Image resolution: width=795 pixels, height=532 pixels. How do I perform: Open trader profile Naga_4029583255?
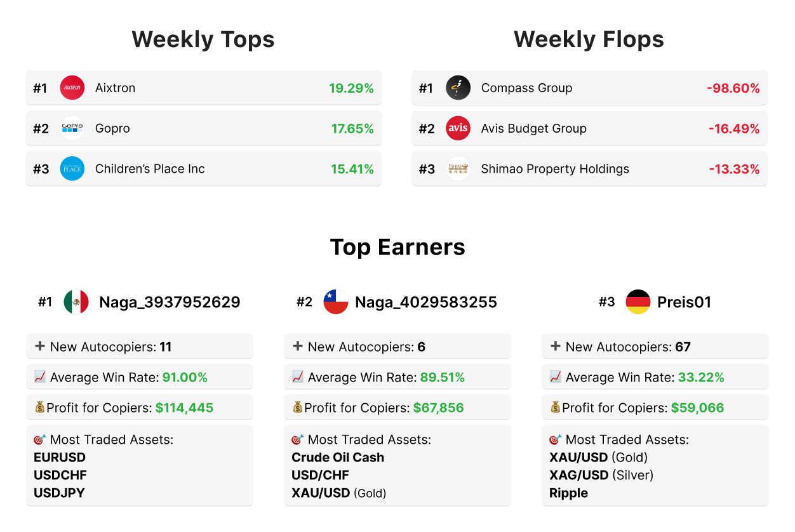[425, 302]
